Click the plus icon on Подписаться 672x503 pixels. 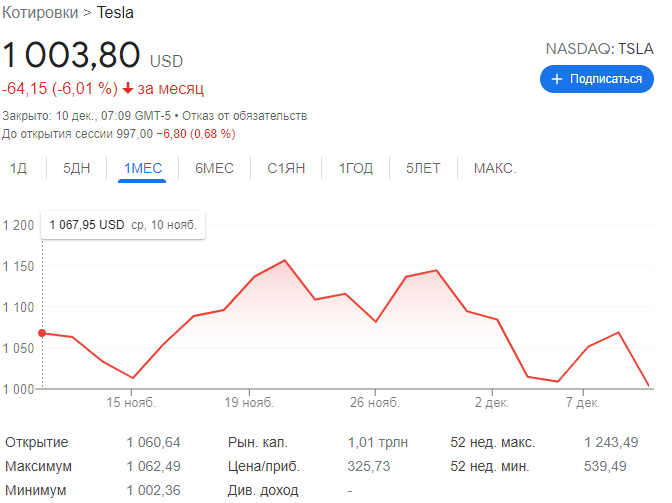coord(557,79)
